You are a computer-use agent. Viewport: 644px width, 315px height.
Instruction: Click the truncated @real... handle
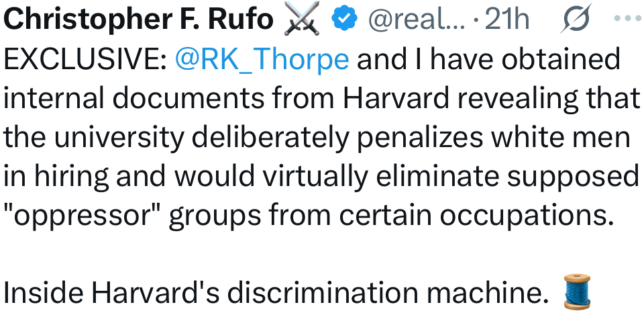point(415,20)
